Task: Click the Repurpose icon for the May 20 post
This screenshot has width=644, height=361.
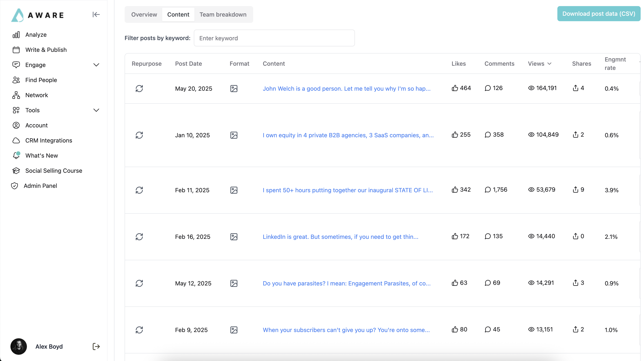Action: (x=139, y=88)
